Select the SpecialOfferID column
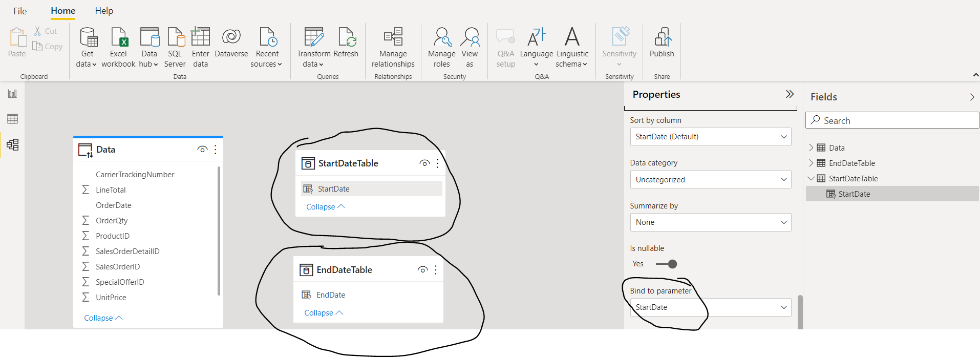The width and height of the screenshot is (980, 357). pyautogui.click(x=120, y=282)
